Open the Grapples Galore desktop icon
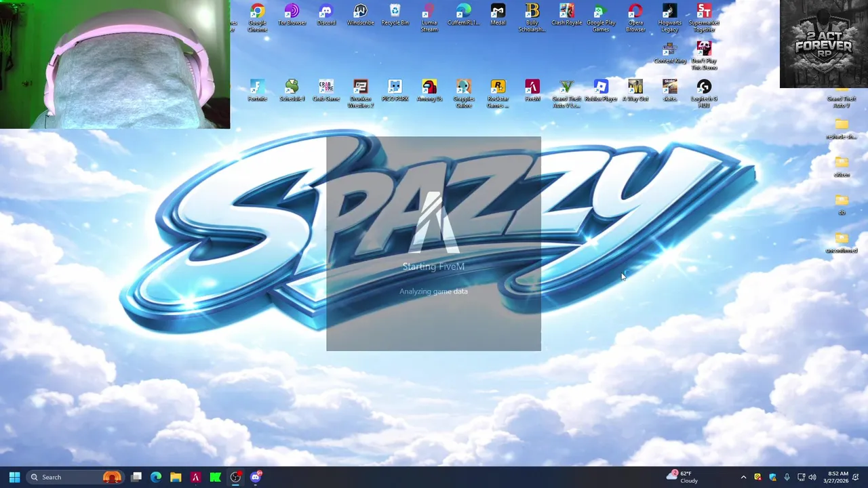The width and height of the screenshot is (868, 488). [x=463, y=94]
